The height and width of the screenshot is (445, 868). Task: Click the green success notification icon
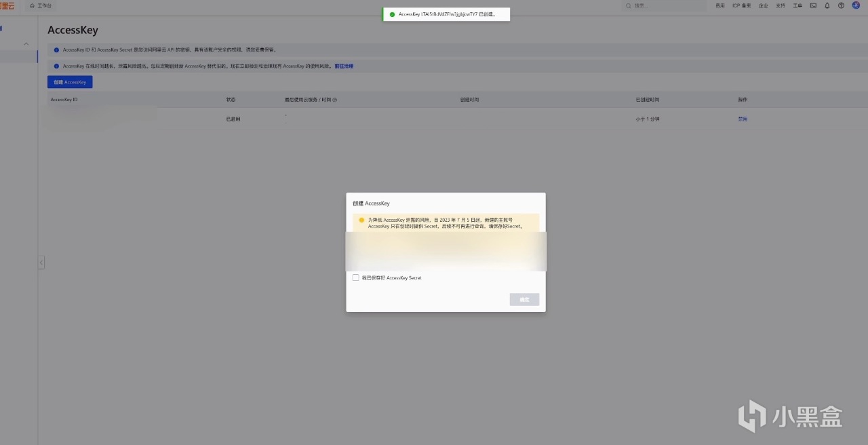tap(392, 14)
